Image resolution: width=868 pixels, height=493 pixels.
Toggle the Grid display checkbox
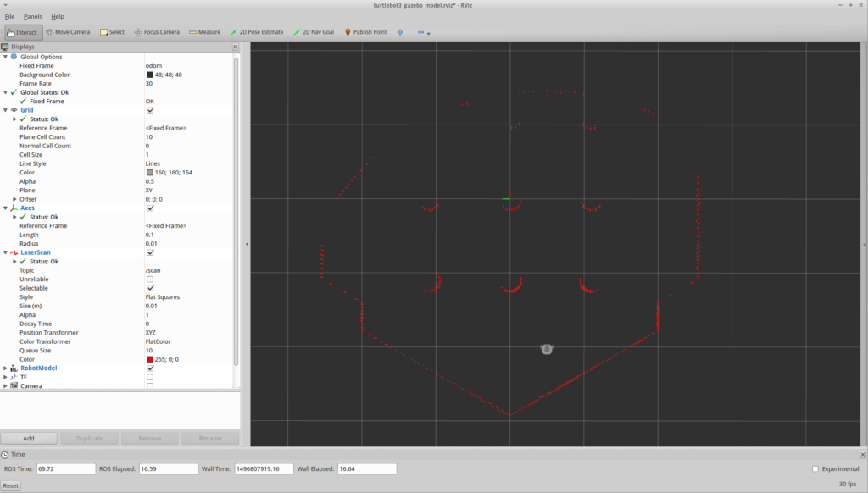[150, 110]
